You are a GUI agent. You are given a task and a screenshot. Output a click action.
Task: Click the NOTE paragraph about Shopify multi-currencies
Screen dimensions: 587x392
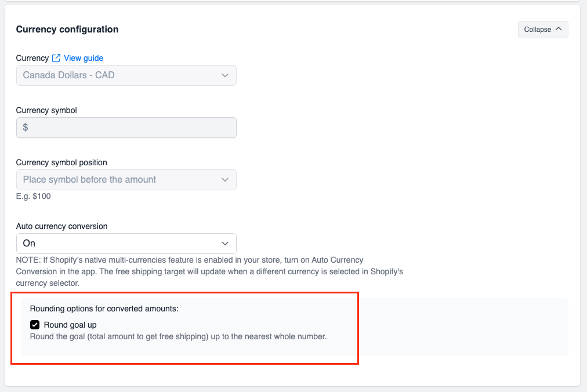tap(209, 271)
